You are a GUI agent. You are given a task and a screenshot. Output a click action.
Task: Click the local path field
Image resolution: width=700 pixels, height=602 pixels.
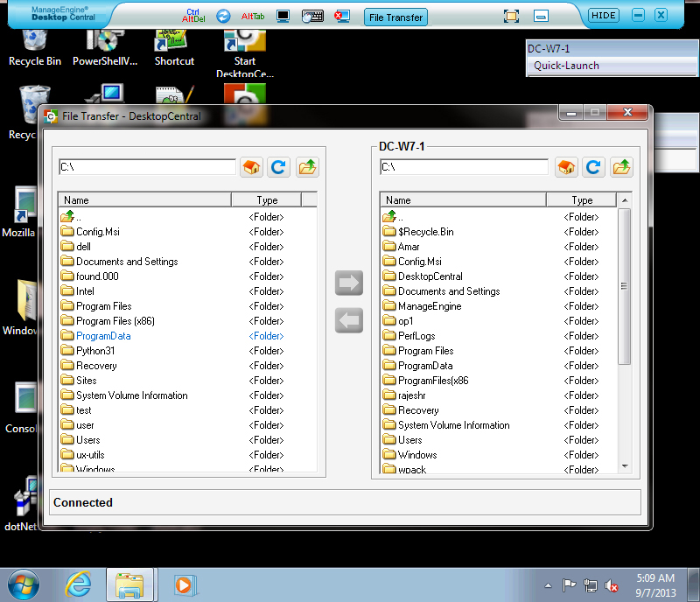pyautogui.click(x=147, y=167)
